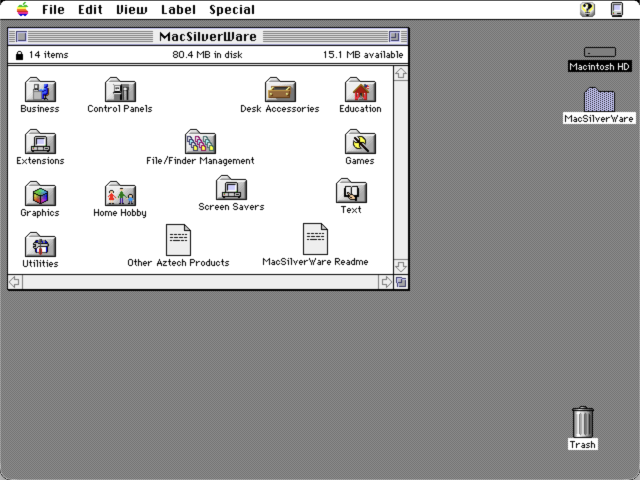The image size is (640, 480).
Task: Select the Desk Accessories folder icon
Action: click(280, 89)
